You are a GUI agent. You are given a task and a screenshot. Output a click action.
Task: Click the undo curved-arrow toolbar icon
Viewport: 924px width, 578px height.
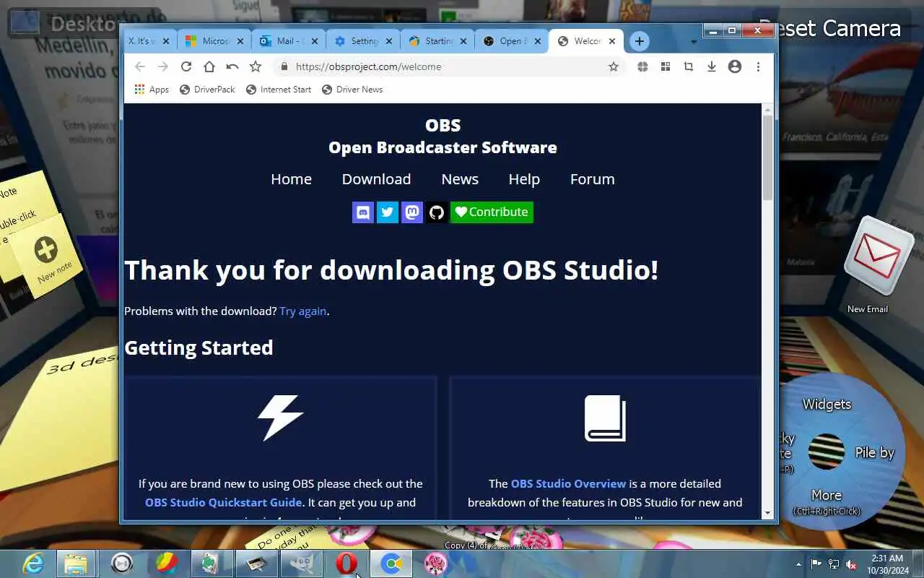(232, 66)
